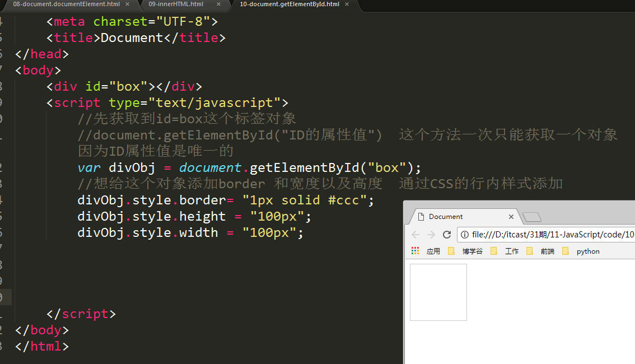The image size is (635, 364).
Task: Click the closing </script> tag
Action: [x=81, y=314]
